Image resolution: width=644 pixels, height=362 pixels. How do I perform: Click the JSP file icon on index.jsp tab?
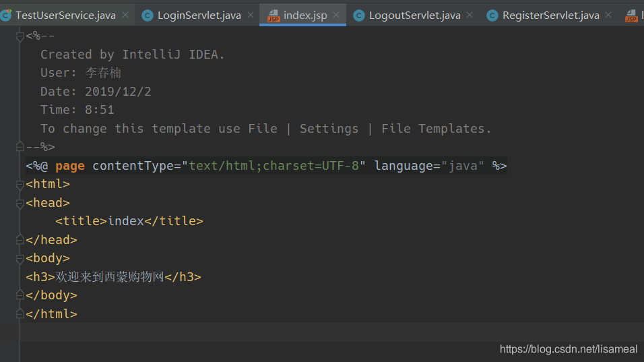273,16
